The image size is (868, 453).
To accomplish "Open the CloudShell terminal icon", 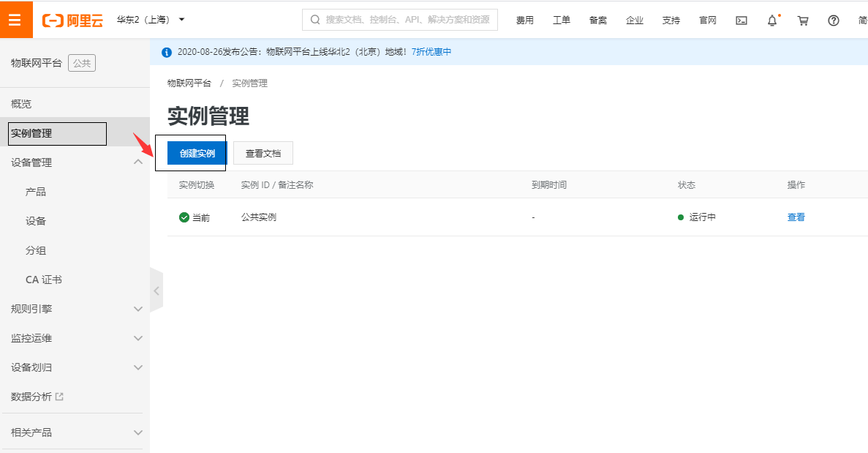I will pos(741,20).
